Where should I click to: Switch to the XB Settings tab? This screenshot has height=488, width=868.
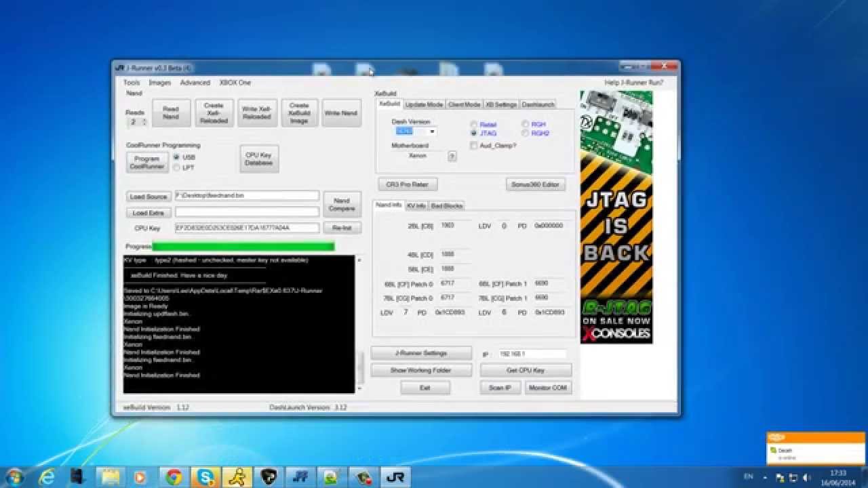[501, 104]
